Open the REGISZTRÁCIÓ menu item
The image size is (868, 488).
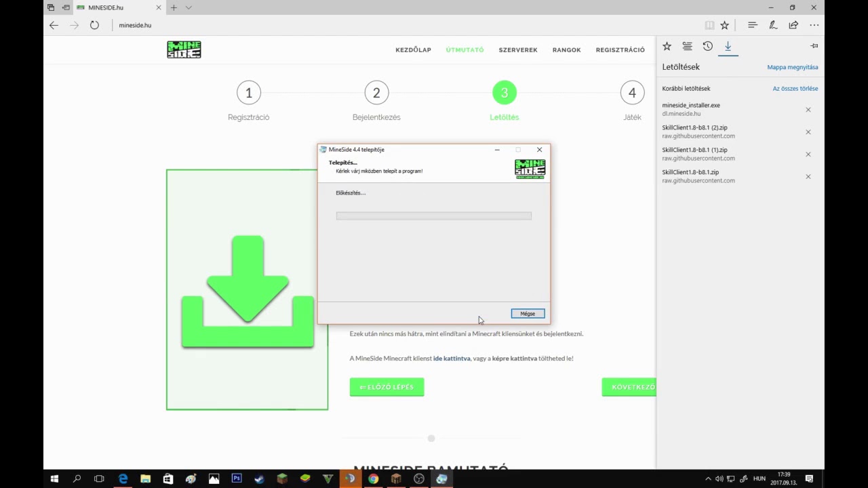click(620, 49)
